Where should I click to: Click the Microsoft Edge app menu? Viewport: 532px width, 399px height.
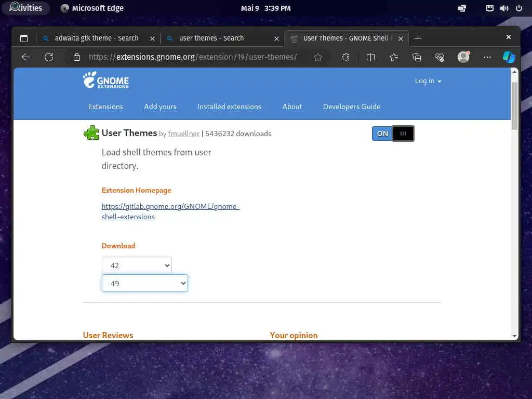click(x=92, y=8)
